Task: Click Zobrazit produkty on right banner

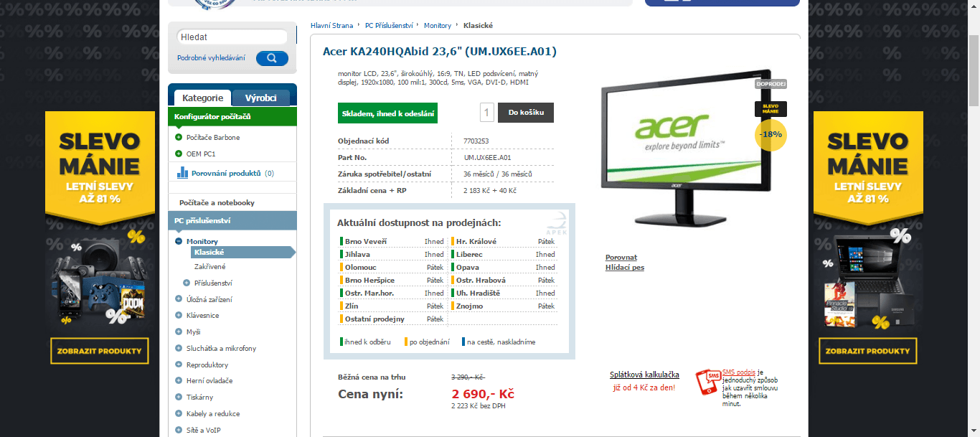Action: (867, 351)
